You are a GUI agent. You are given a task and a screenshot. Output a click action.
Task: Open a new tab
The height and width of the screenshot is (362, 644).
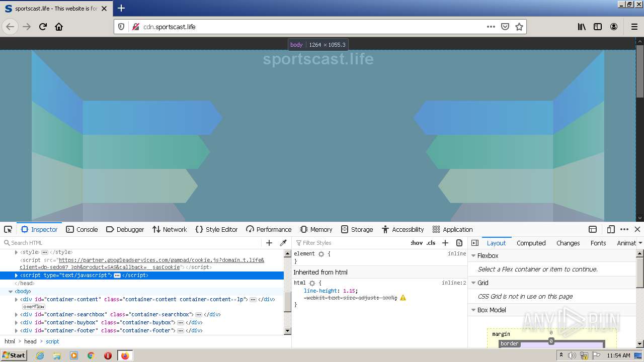click(x=121, y=8)
